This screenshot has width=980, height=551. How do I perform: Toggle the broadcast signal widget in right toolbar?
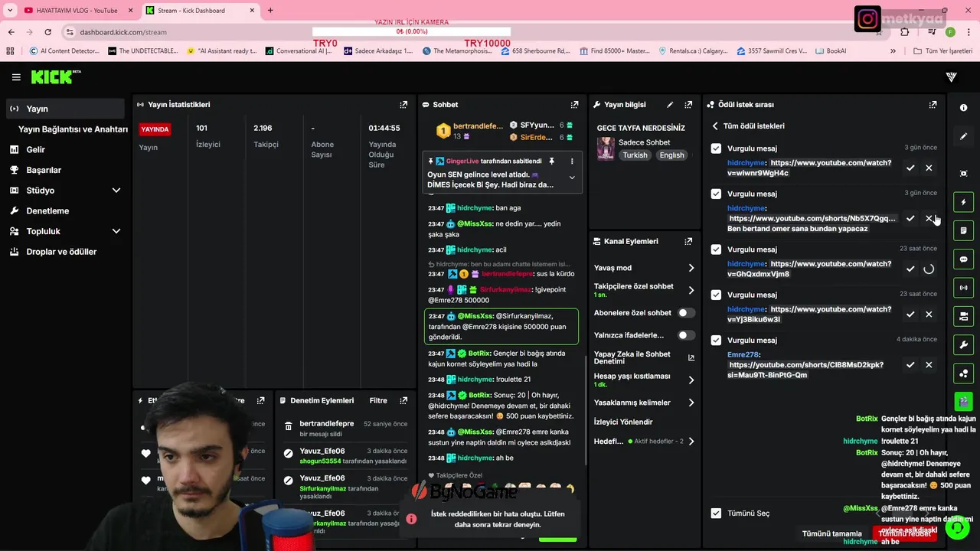pos(963,288)
